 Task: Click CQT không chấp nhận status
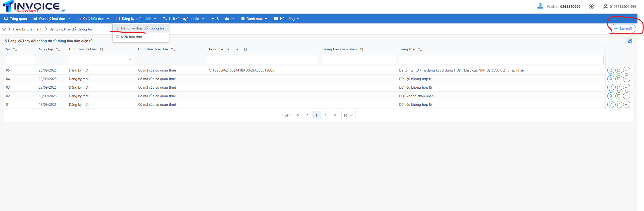[x=416, y=96]
